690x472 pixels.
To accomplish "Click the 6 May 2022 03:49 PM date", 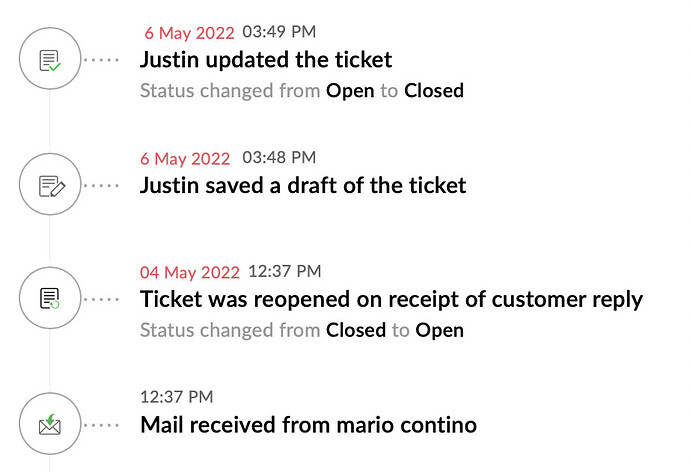I will coord(189,33).
